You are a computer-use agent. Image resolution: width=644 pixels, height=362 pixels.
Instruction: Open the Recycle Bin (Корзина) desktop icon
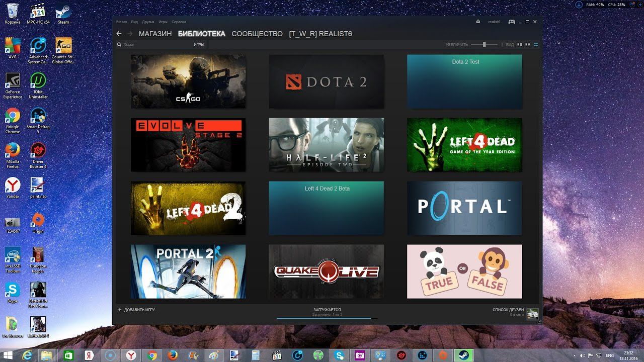click(13, 13)
